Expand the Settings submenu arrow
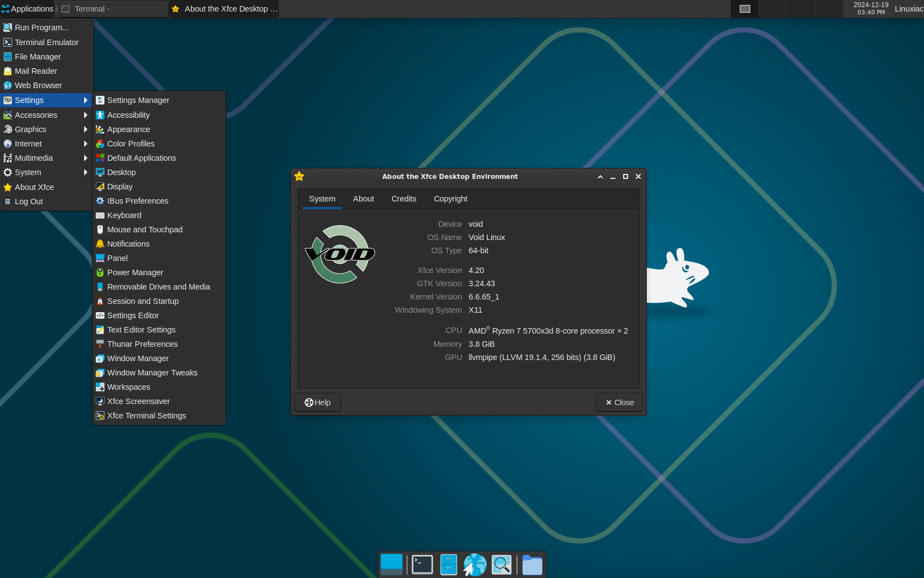 click(x=85, y=100)
